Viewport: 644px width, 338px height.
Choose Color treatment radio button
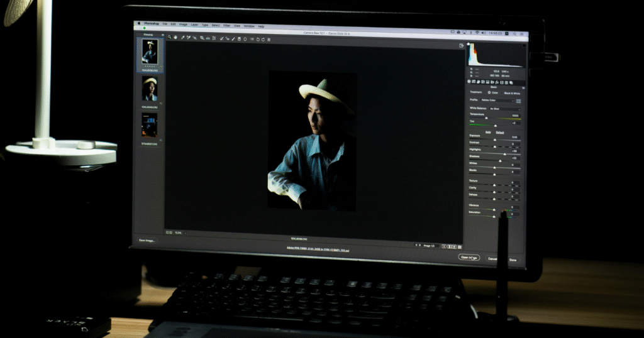(489, 93)
